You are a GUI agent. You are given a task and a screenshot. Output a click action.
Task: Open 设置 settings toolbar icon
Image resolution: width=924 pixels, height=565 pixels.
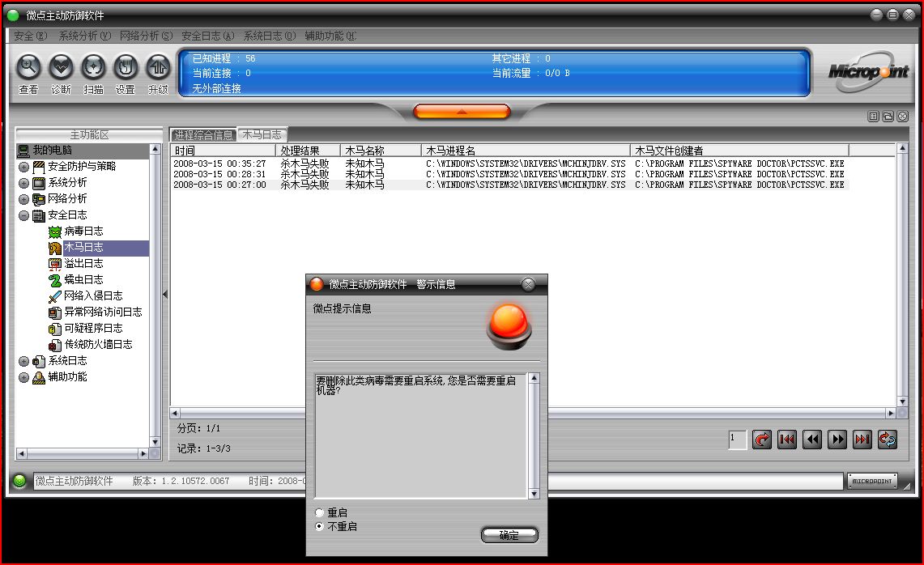125,67
